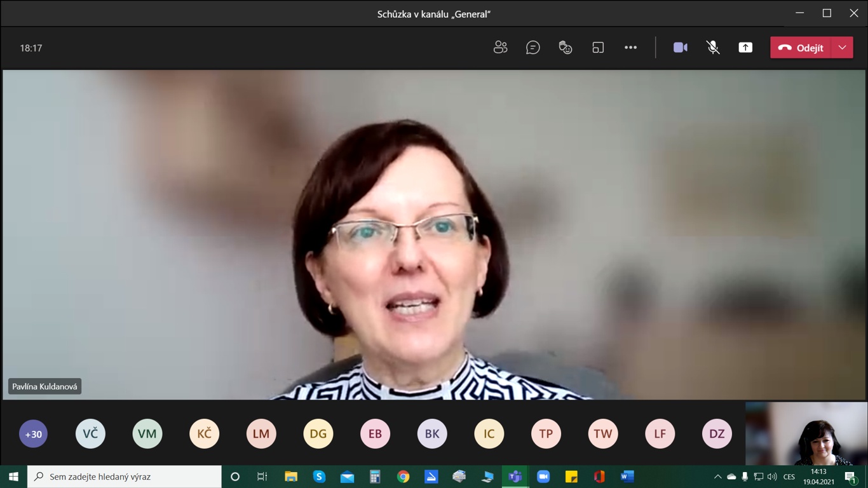Image resolution: width=868 pixels, height=488 pixels.
Task: Click the Windows search box
Action: [125, 477]
